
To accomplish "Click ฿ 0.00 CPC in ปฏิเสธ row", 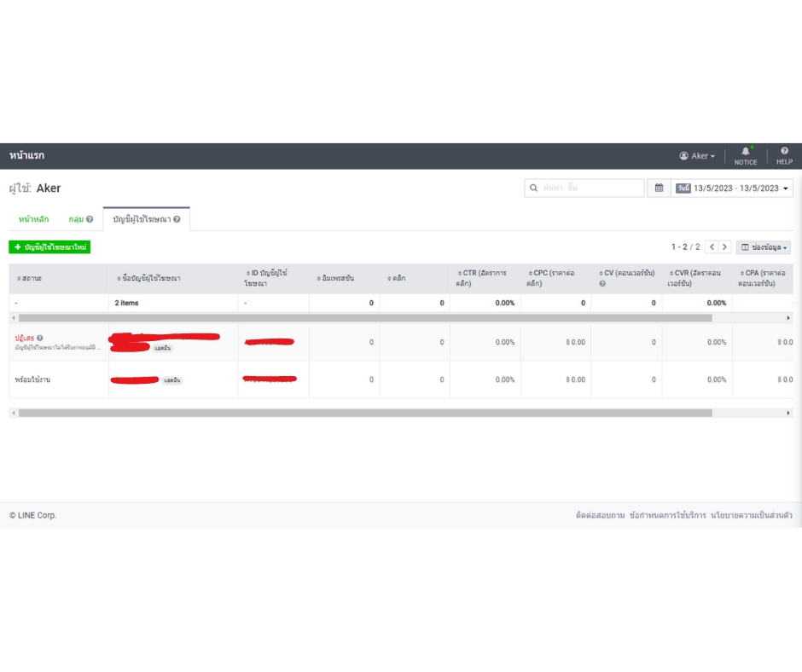I will pyautogui.click(x=575, y=342).
